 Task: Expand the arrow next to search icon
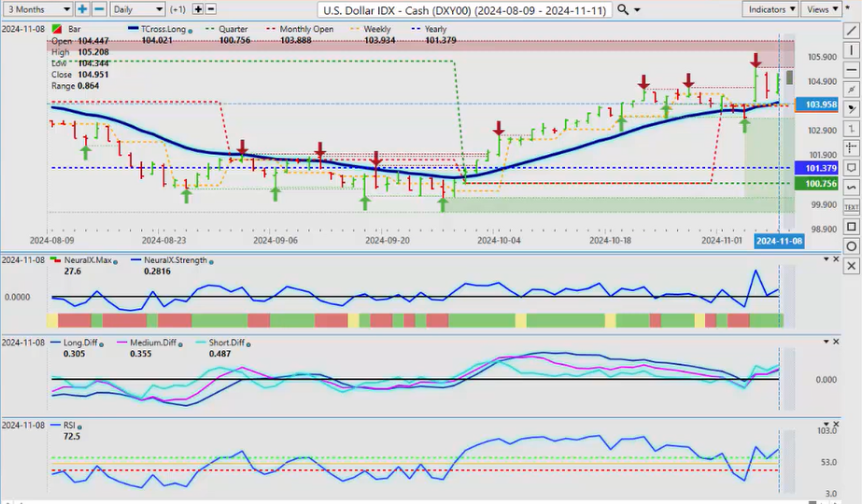[x=637, y=9]
